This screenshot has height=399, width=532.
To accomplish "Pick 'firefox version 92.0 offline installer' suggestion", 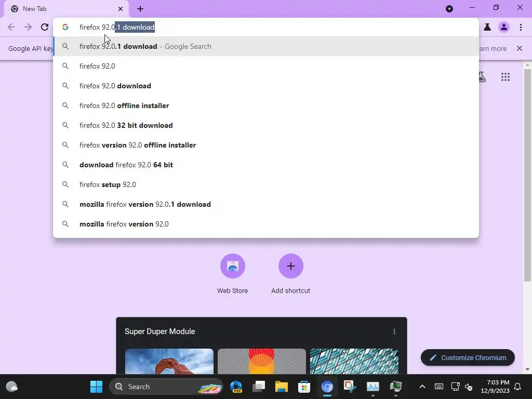I will 266,145.
